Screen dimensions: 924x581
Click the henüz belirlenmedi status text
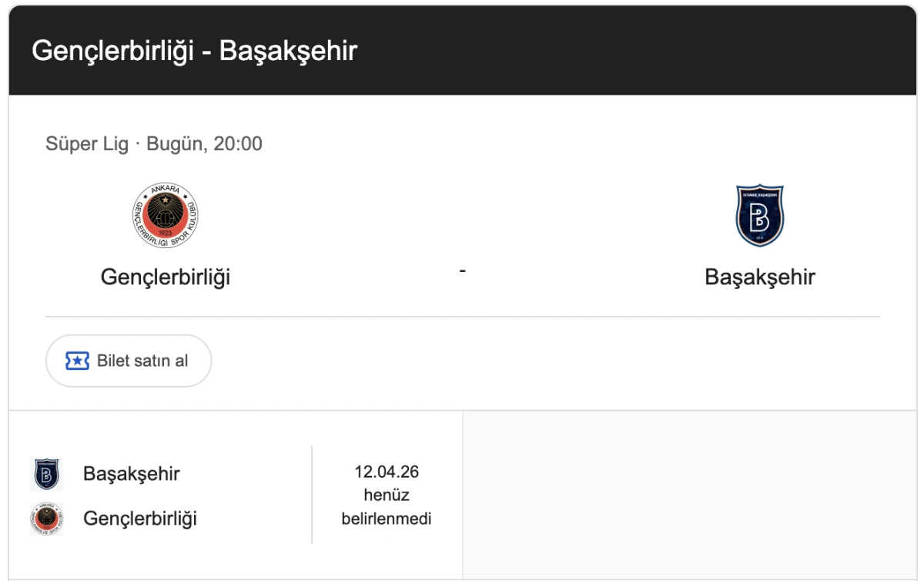(387, 506)
